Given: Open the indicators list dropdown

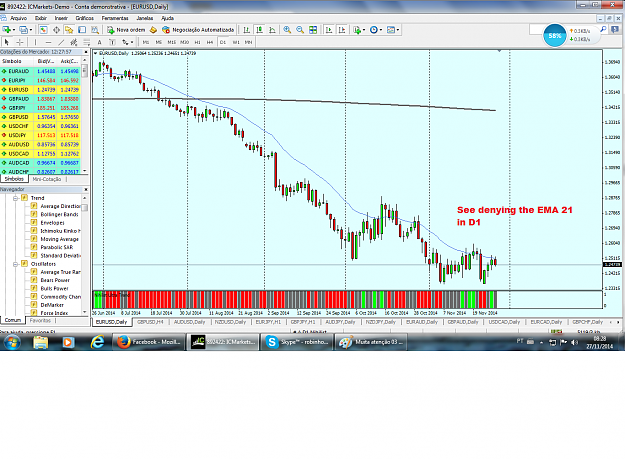Looking at the screenshot, I should (358, 30).
